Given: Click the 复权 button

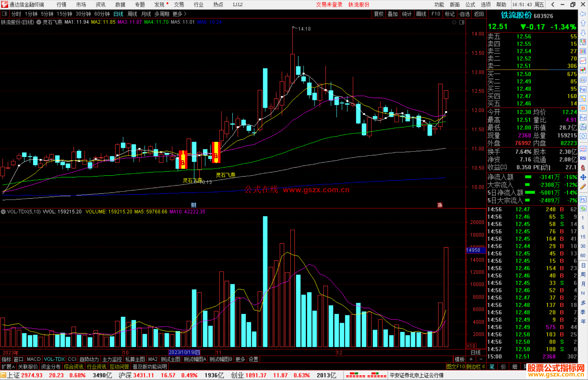Looking at the screenshot, I should 379,14.
